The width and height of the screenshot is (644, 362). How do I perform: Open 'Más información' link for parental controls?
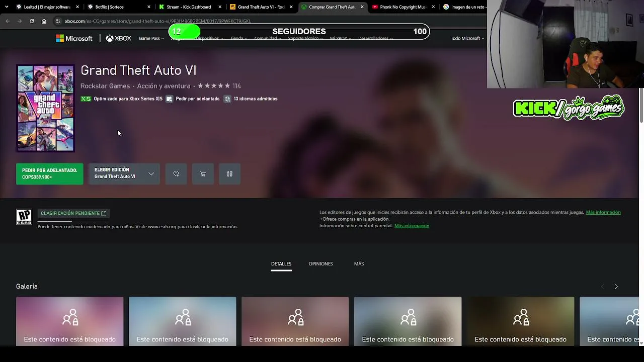[412, 226]
